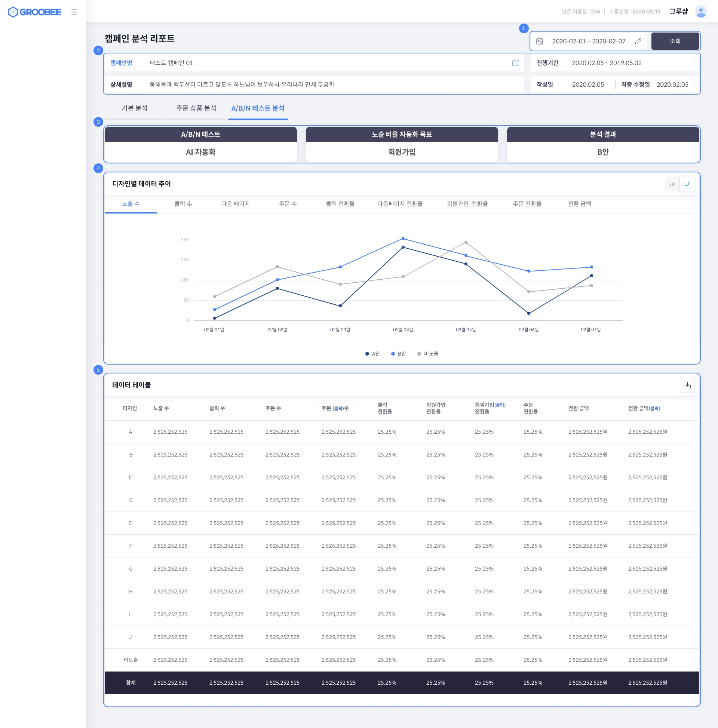This screenshot has width=718, height=728.
Task: Switch to line chart view icon
Action: click(x=687, y=184)
